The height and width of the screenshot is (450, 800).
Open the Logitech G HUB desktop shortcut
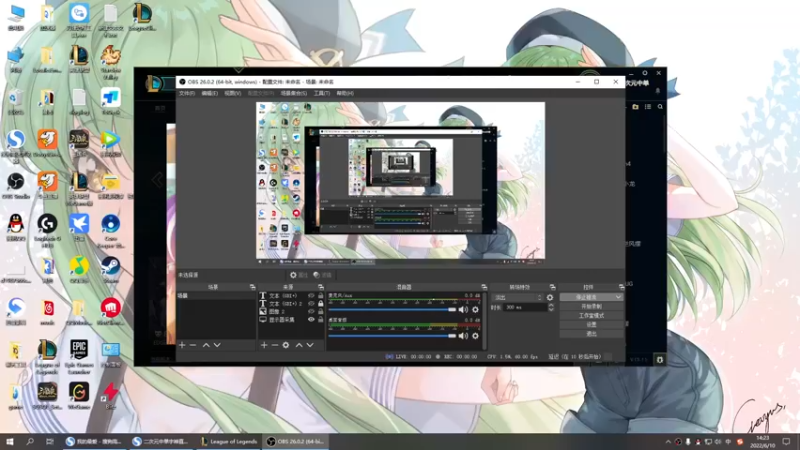coord(47,231)
